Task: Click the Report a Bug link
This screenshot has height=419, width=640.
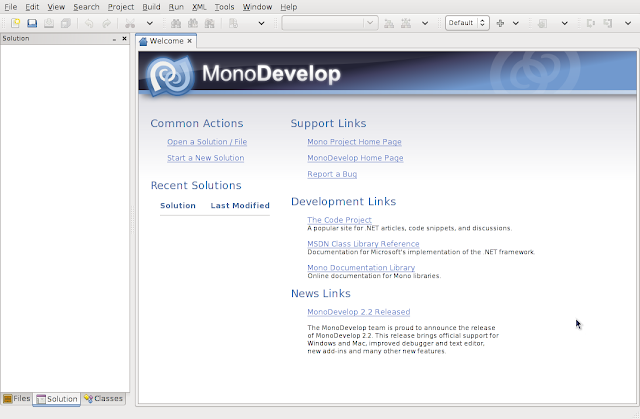Action: click(x=332, y=174)
